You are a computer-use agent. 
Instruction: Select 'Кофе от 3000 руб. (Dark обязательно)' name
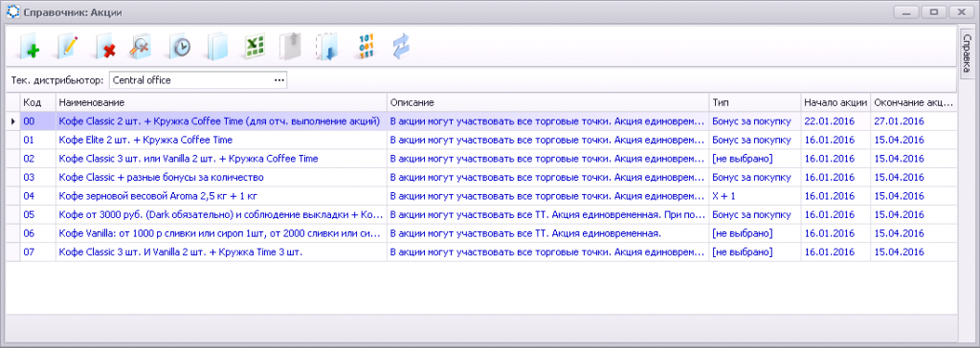221,215
